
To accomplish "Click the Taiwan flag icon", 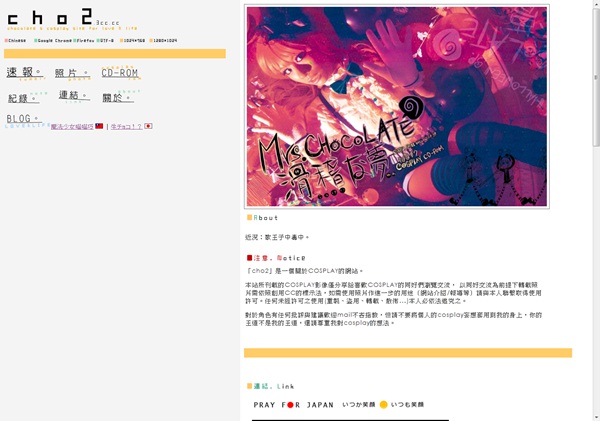I will [99, 126].
